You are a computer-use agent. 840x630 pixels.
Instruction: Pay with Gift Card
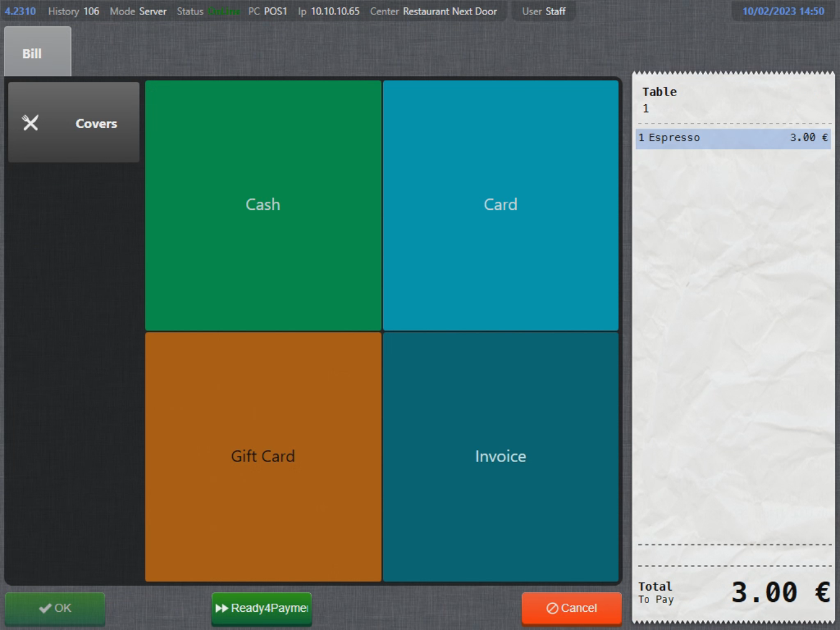coord(263,456)
